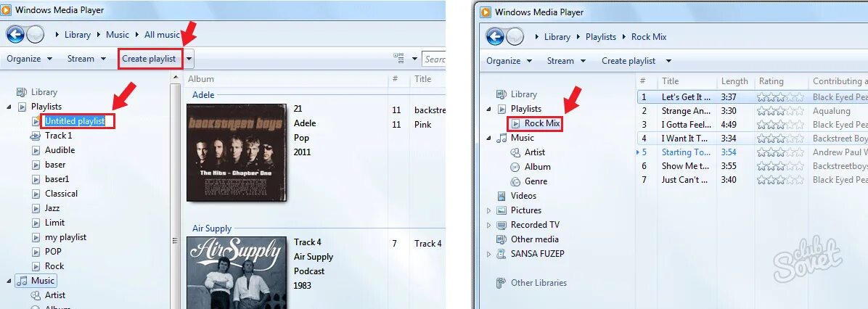The width and height of the screenshot is (868, 309).
Task: Open the view options icon near search
Action: (398, 58)
